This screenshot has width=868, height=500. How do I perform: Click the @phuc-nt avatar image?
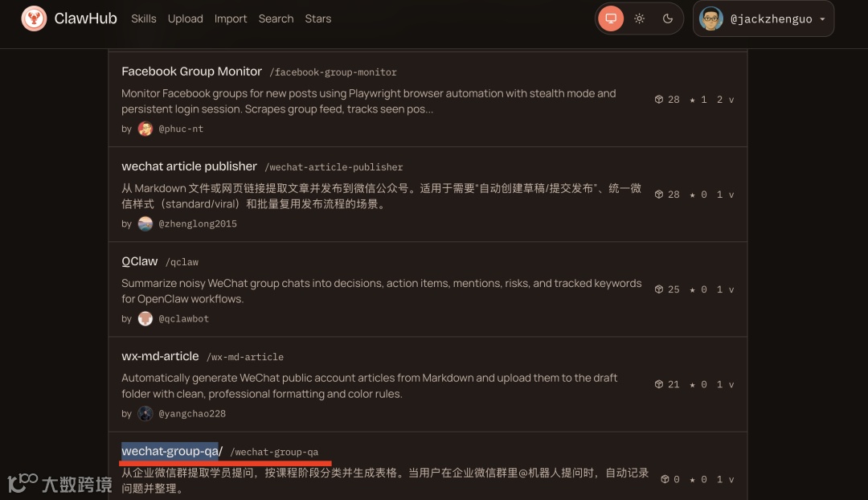(145, 129)
